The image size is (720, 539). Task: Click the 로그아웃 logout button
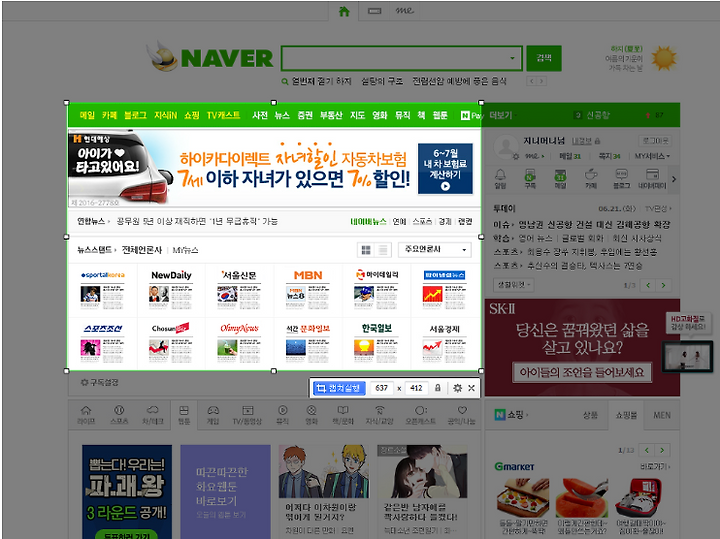655,141
